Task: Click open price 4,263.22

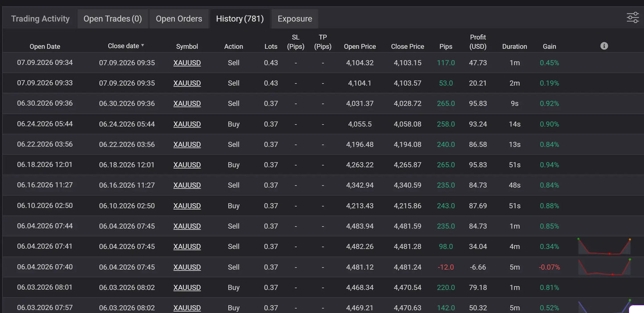Action: click(360, 165)
